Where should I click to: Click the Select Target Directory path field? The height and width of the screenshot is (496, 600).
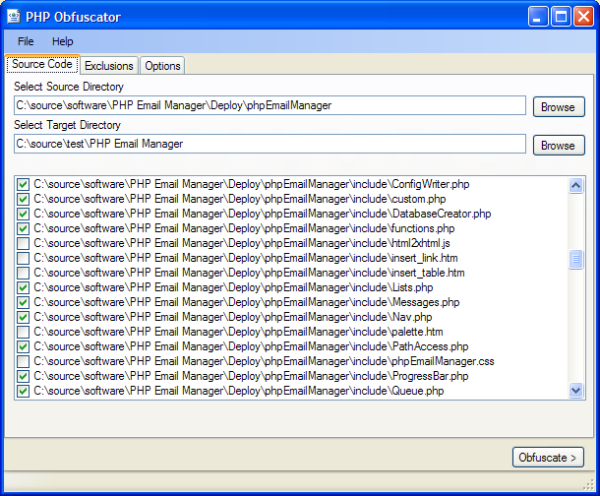270,144
